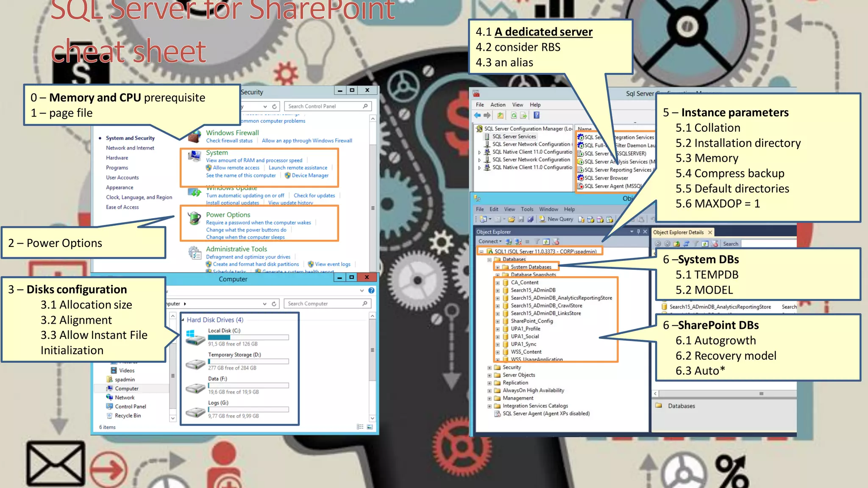
Task: Open Connect dropdown in Object Explorer
Action: [x=490, y=241]
